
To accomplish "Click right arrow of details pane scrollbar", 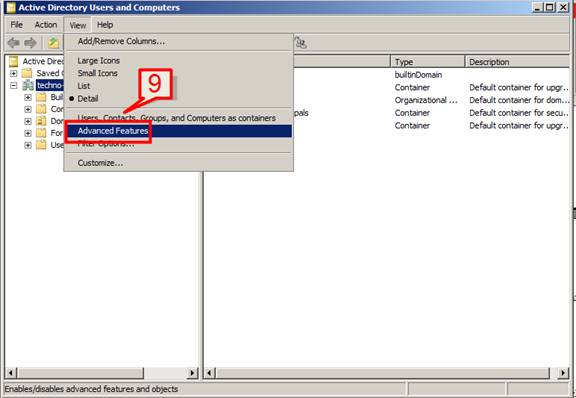I will coord(563,373).
